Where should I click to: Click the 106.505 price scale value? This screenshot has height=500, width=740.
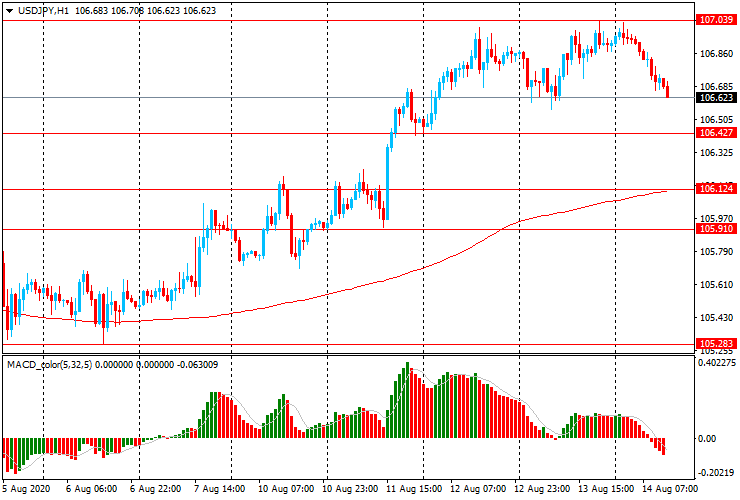click(x=716, y=120)
